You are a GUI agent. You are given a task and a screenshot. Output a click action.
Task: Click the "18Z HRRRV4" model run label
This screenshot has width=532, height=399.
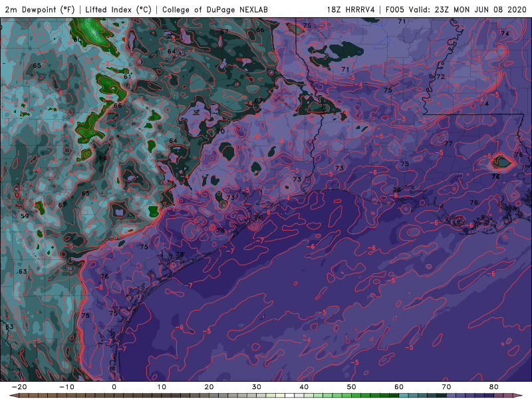coord(351,10)
